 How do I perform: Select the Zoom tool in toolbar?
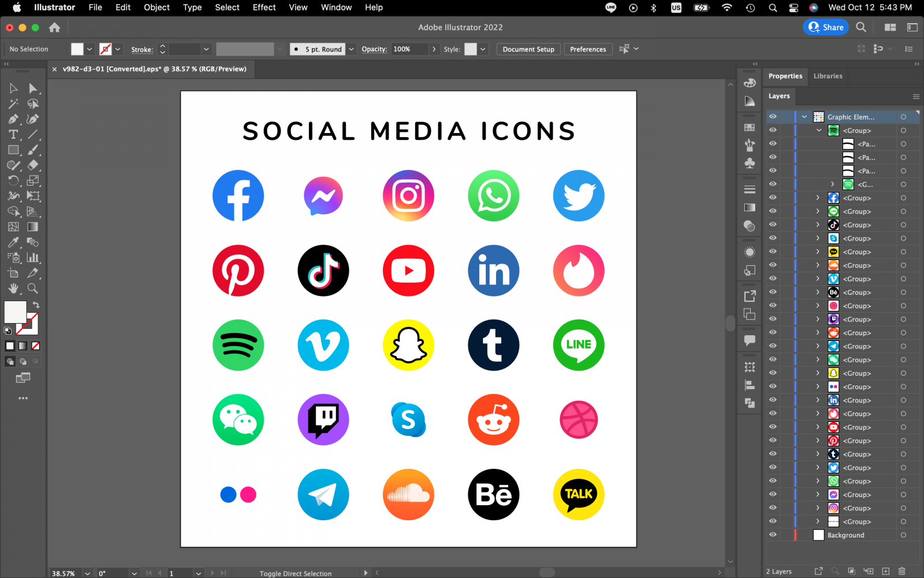tap(33, 288)
